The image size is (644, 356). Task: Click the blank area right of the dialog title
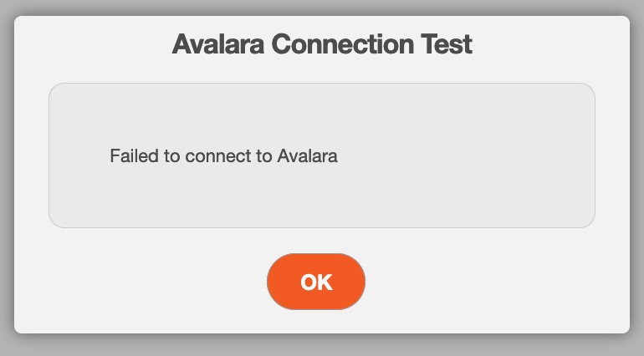(552, 44)
